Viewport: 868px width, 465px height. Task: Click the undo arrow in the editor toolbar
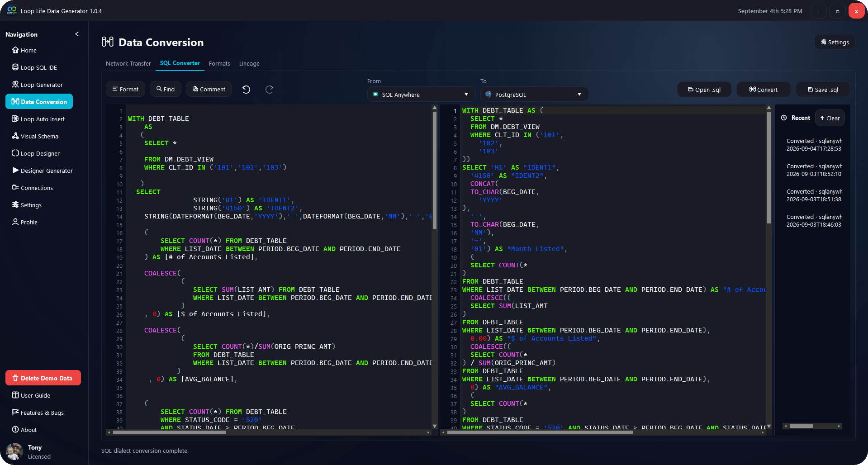[246, 90]
